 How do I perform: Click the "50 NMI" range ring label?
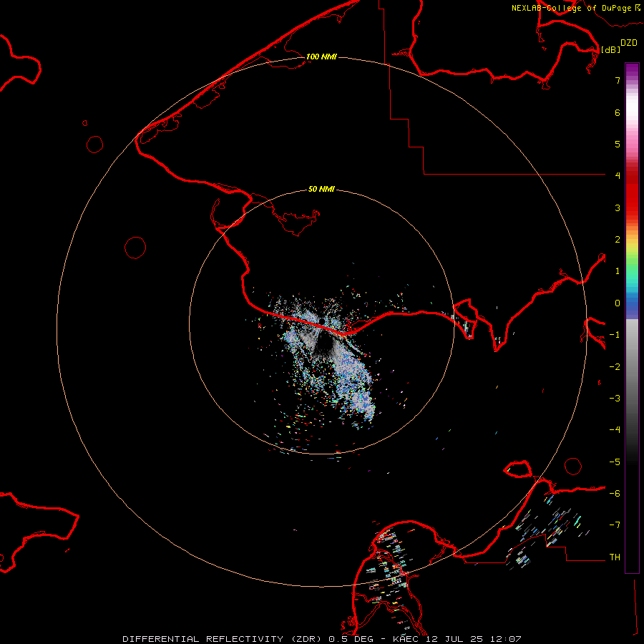tap(321, 189)
